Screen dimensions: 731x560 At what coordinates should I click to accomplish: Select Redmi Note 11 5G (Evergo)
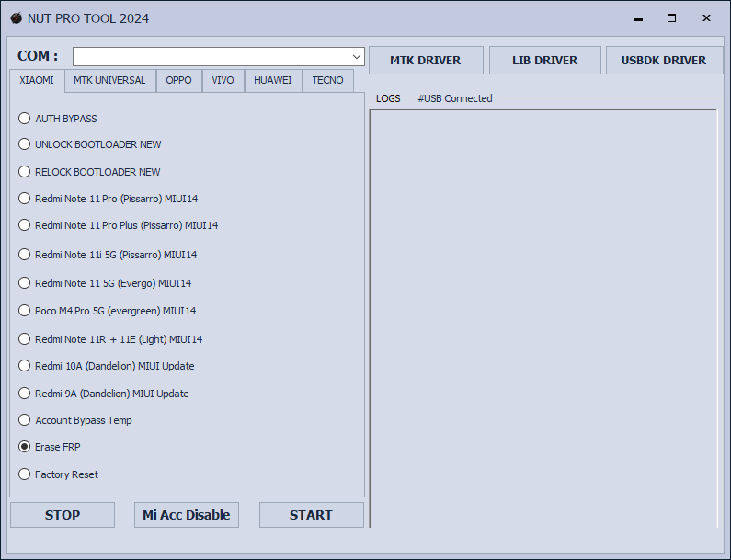pos(105,283)
